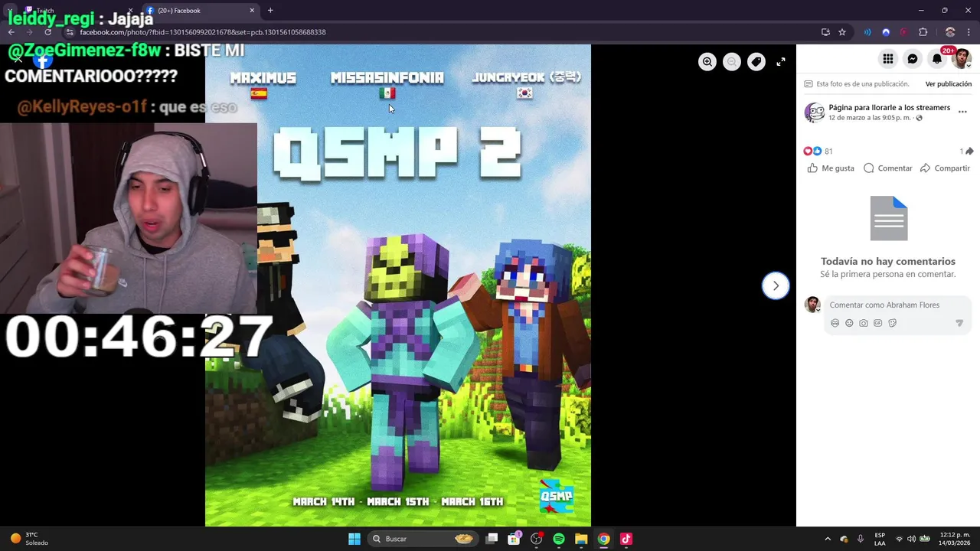Image resolution: width=980 pixels, height=551 pixels.
Task: Open the volume tray icon
Action: pyautogui.click(x=911, y=539)
